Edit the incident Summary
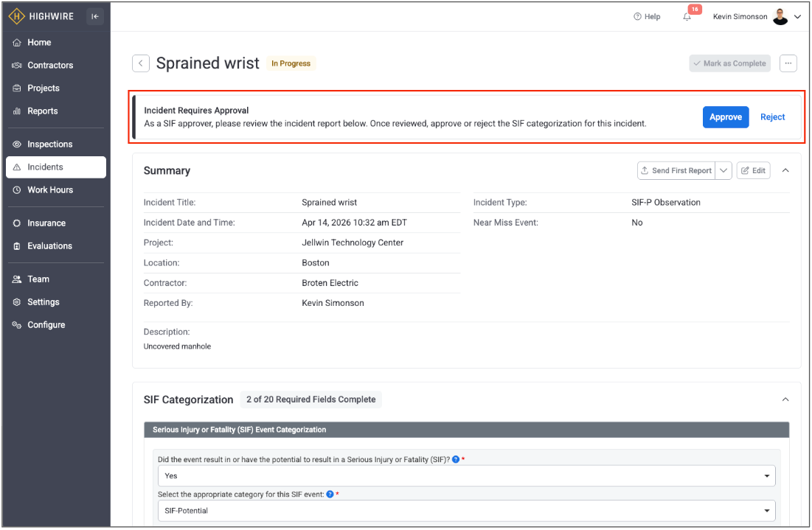 click(x=753, y=170)
